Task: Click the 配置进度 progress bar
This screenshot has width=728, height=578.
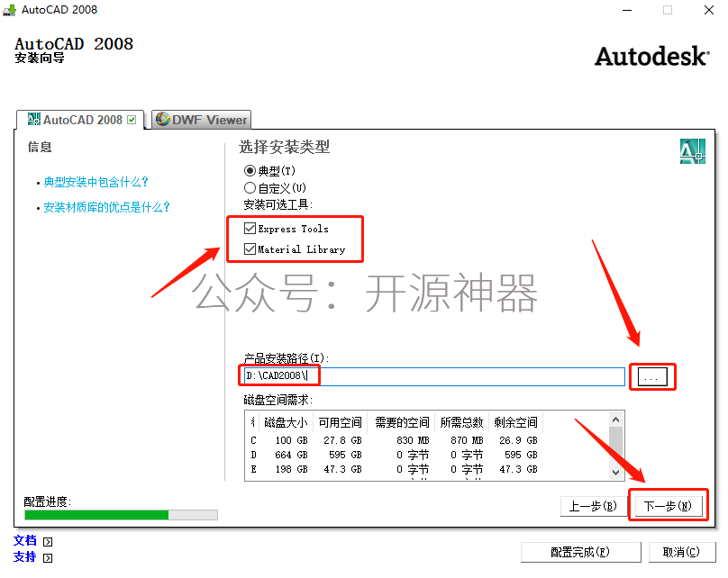Action: (x=121, y=515)
